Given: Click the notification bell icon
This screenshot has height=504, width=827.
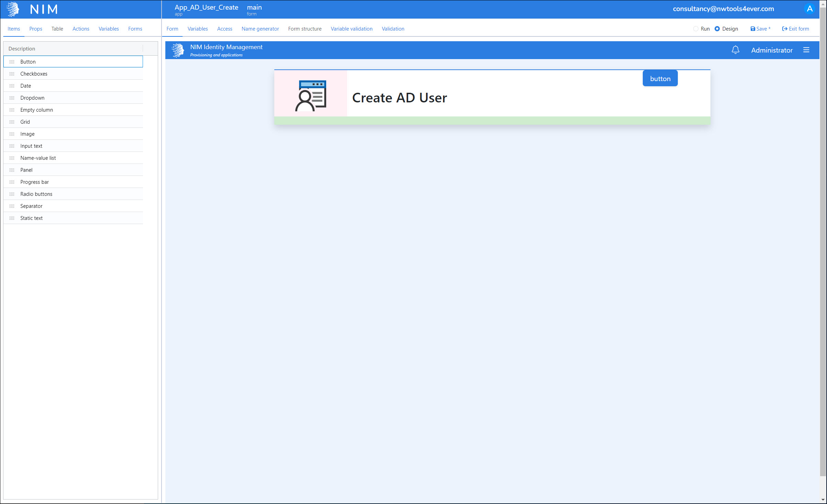Looking at the screenshot, I should click(x=735, y=50).
